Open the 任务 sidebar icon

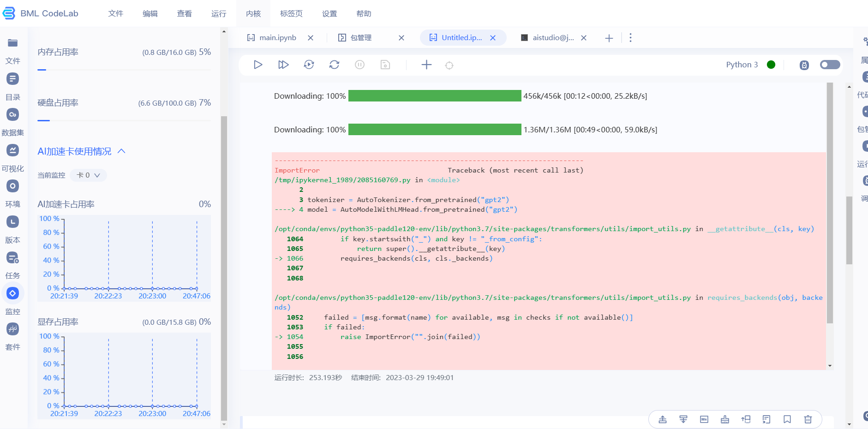coord(12,257)
